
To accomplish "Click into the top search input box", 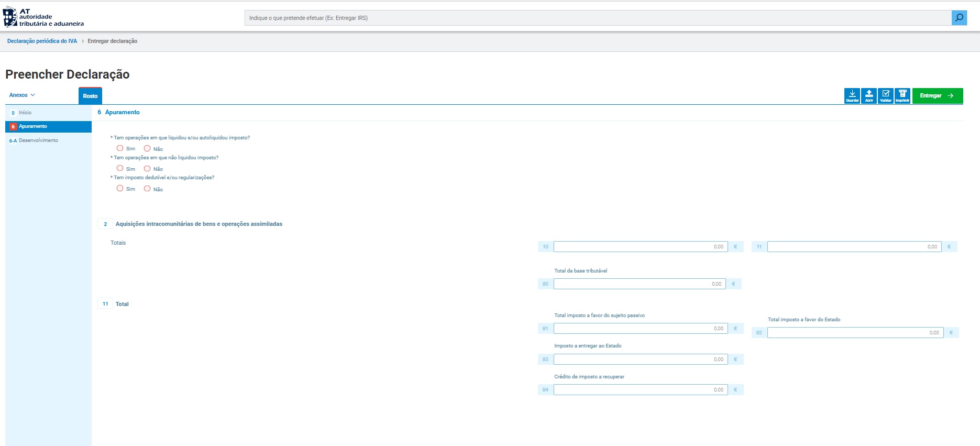I will pos(597,18).
